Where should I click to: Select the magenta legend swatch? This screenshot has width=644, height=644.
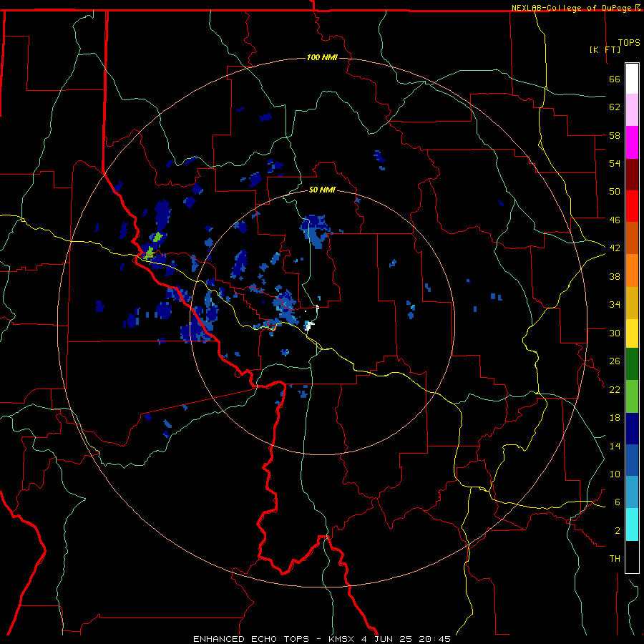[632, 142]
